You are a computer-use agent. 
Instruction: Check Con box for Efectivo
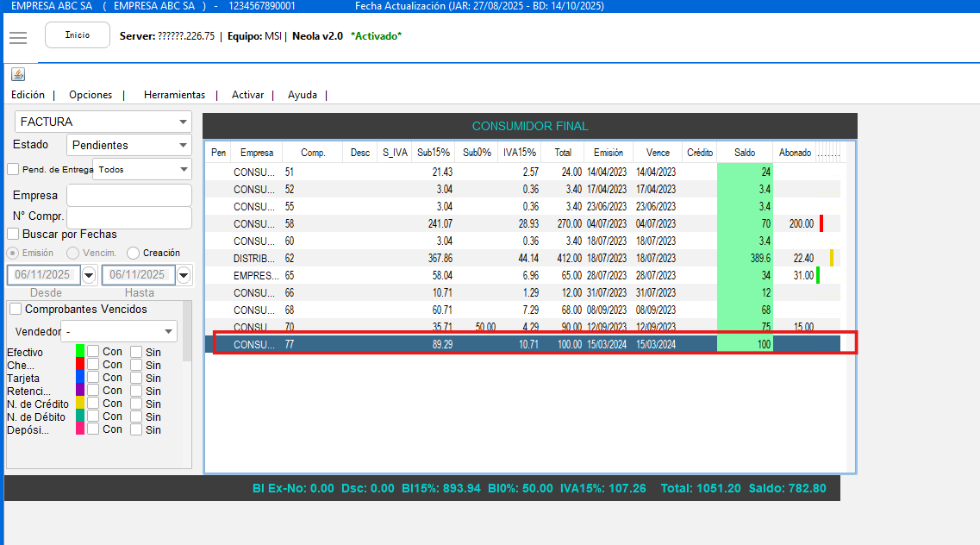[93, 352]
